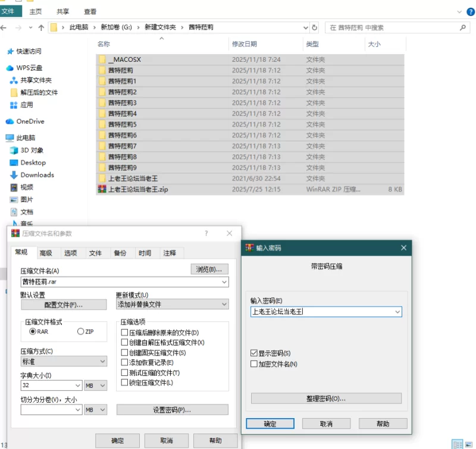Confirm password with 确定 in 输入密码 dialog
476x449 pixels.
270,424
